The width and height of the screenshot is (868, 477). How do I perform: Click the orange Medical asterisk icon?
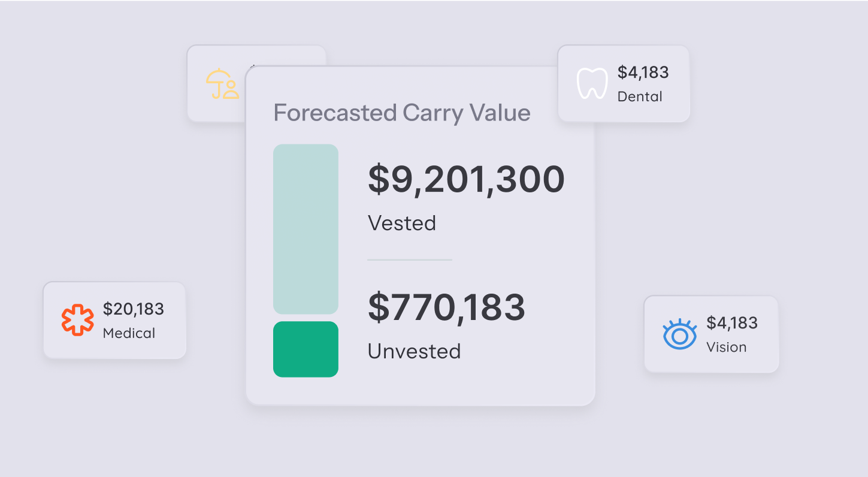coord(78,320)
